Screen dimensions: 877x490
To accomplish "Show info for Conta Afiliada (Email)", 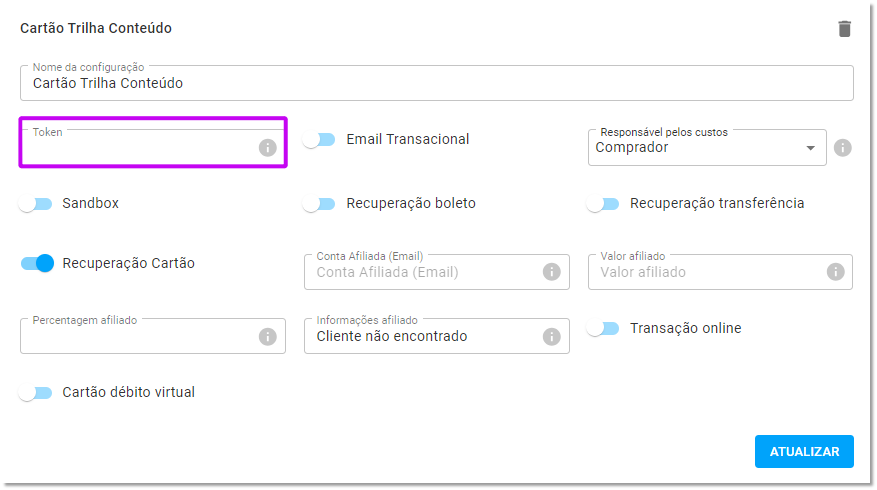I will [x=551, y=272].
